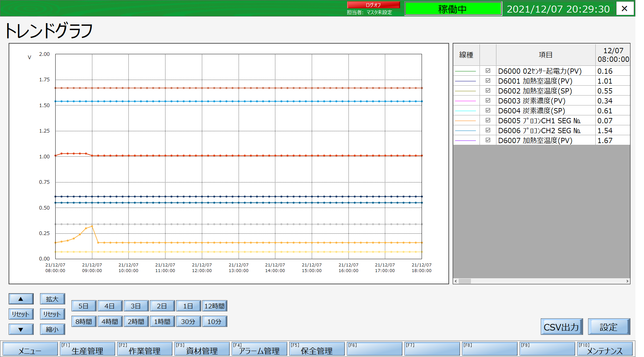
Task: Toggle checkbox for D6007 加熱室温度(PV)
Action: (488, 140)
